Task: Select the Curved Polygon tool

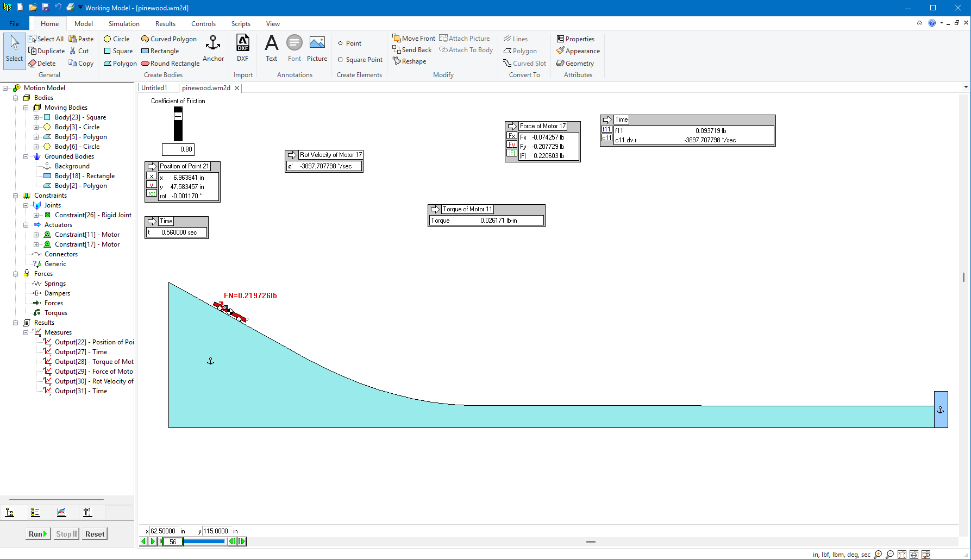Action: coord(168,39)
